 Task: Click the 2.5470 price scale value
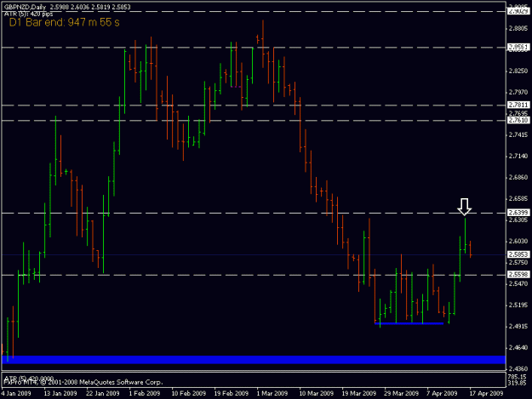click(x=518, y=284)
